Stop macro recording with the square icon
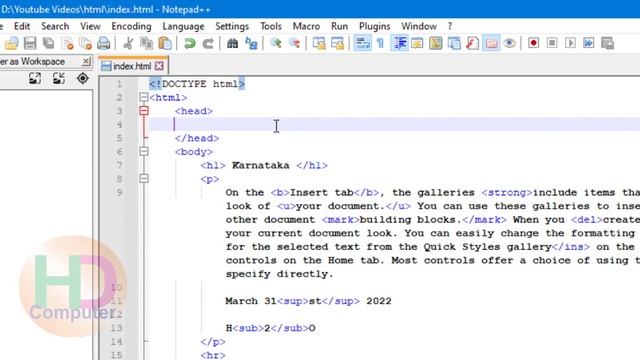640x360 pixels. click(552, 43)
